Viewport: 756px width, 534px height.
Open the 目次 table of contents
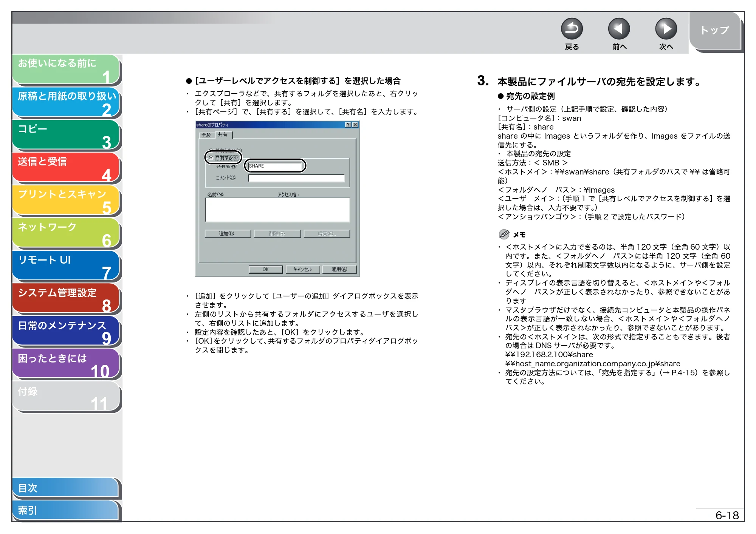[x=65, y=488]
